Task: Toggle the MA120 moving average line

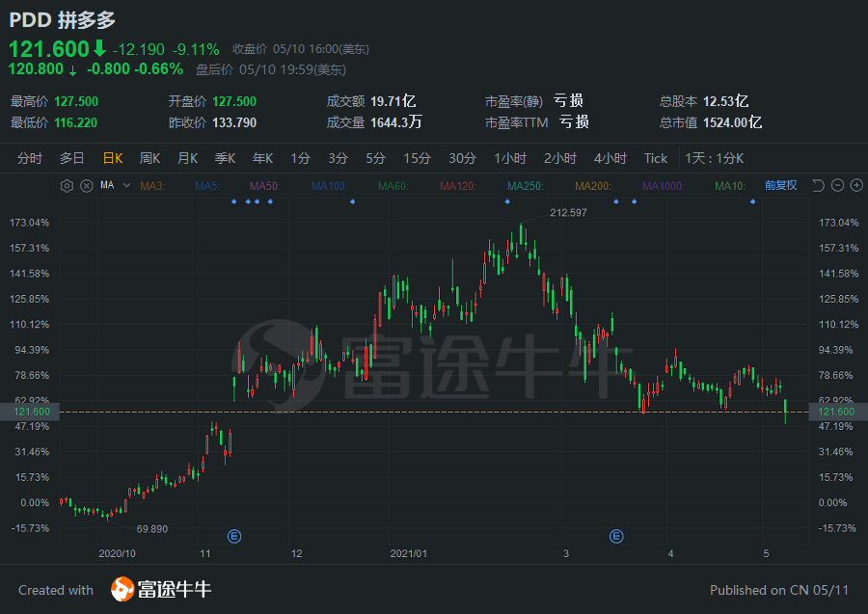Action: point(458,186)
